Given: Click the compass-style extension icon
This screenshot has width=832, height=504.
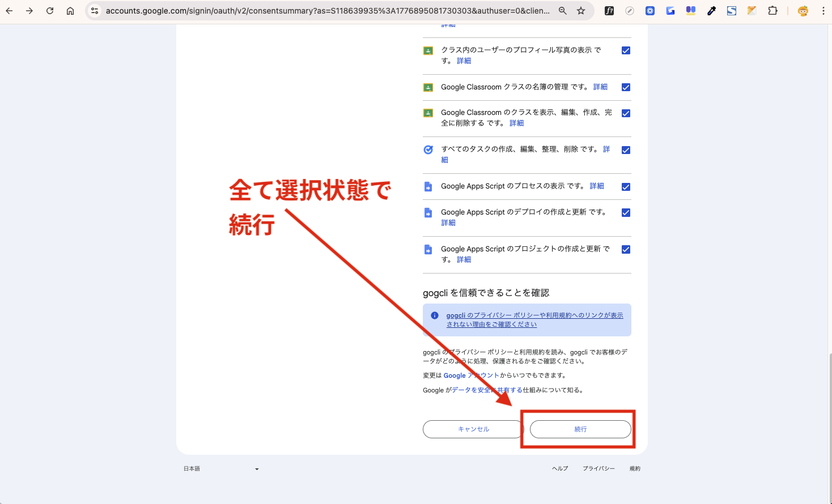Looking at the screenshot, I should pos(630,11).
